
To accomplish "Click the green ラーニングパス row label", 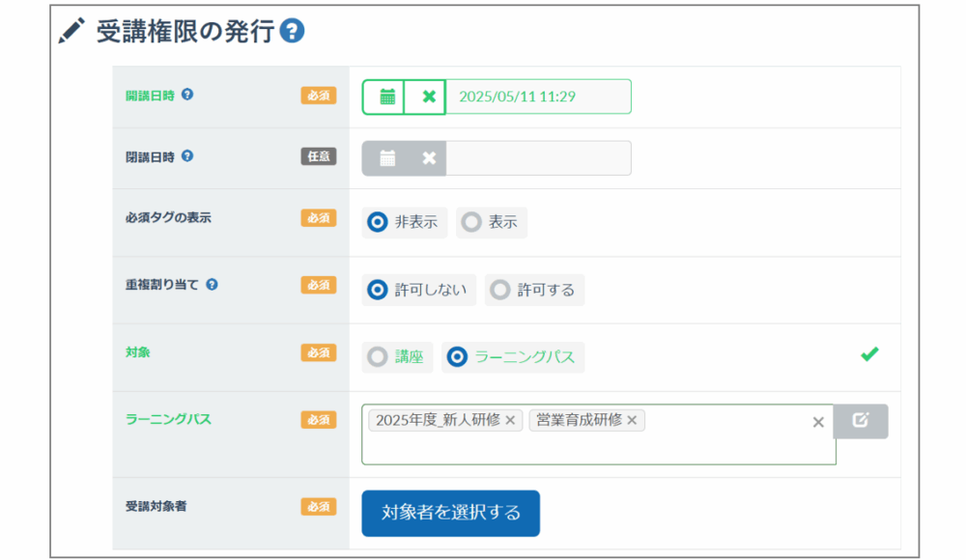I will click(x=168, y=420).
